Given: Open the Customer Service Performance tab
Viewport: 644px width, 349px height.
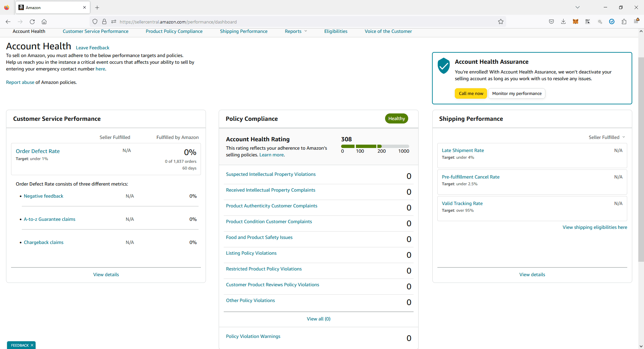Looking at the screenshot, I should pyautogui.click(x=96, y=31).
